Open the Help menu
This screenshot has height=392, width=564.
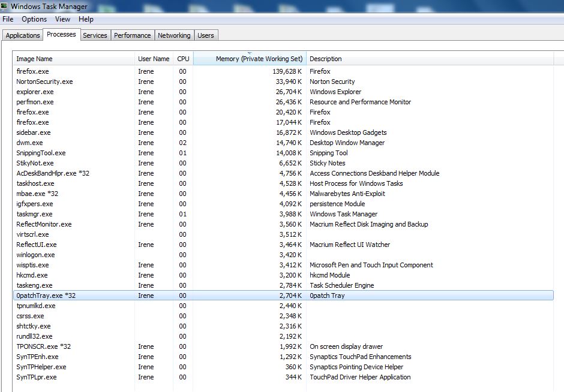point(86,19)
